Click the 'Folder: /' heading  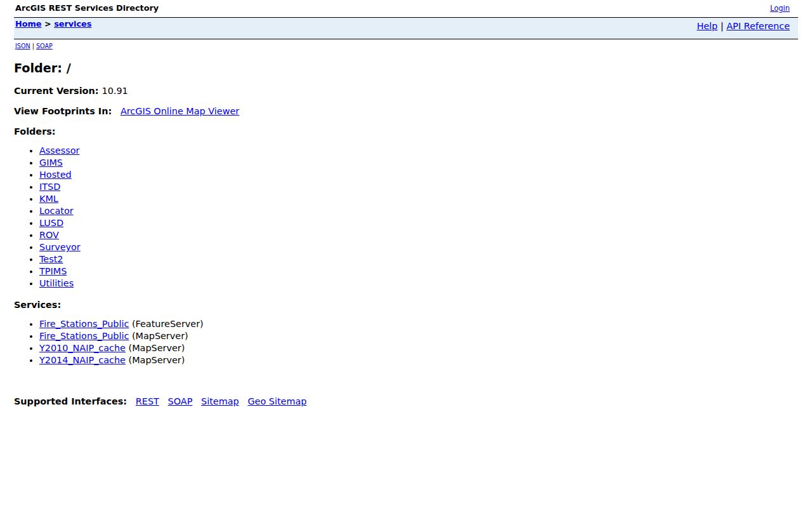tap(43, 68)
